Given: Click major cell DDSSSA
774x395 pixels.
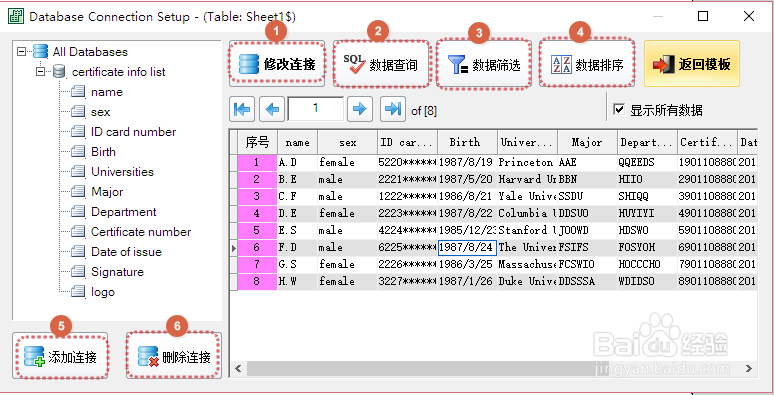Looking at the screenshot, I should click(x=587, y=281).
